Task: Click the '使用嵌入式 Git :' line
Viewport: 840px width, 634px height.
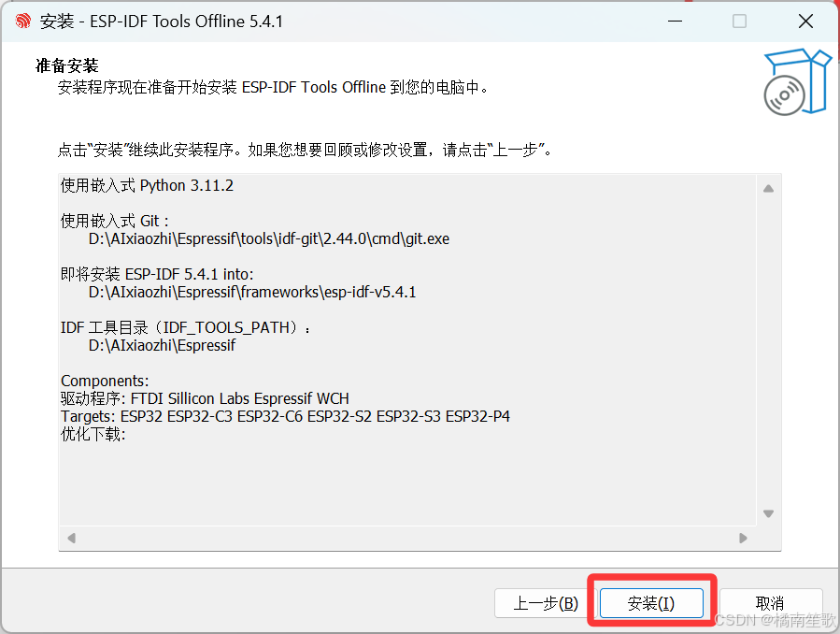Action: coord(115,221)
